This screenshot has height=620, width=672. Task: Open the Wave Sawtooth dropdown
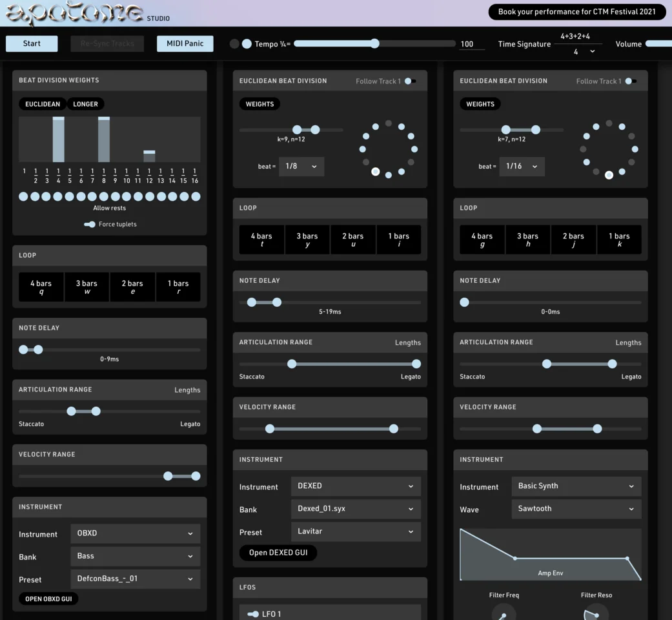point(576,509)
